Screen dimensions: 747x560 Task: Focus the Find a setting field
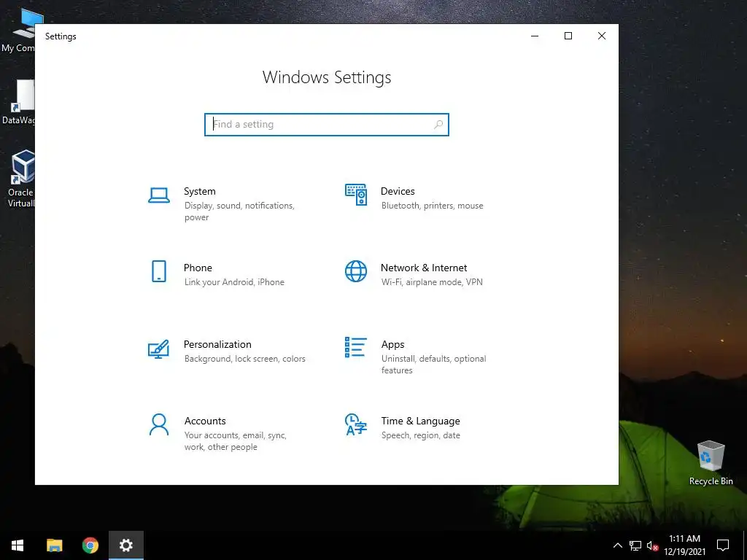pyautogui.click(x=327, y=125)
